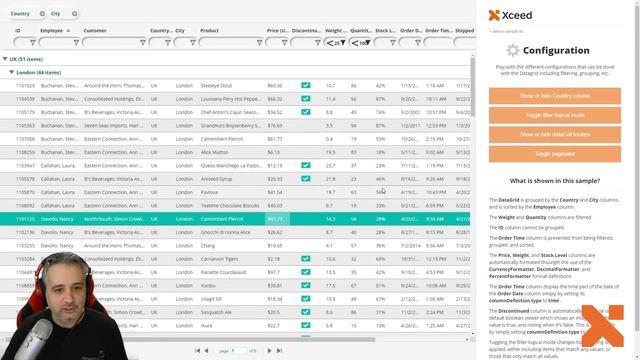Toggle Discontinued checkbox for Carnarvon Tigers
This screenshot has height=360, width=640.
point(306,259)
